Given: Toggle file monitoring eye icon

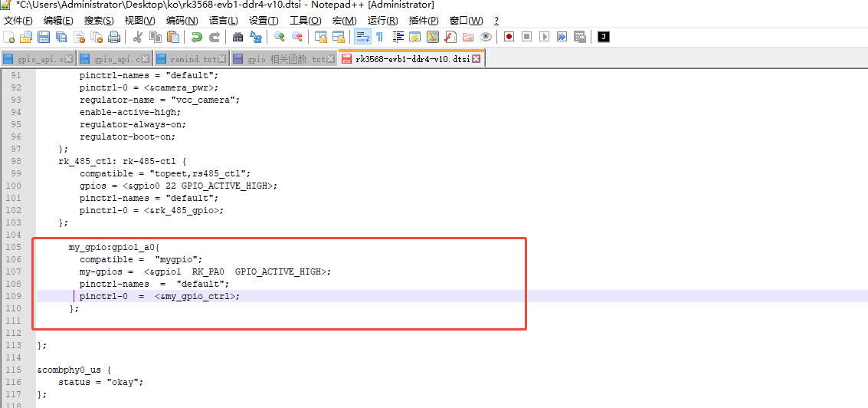Looking at the screenshot, I should (486, 37).
